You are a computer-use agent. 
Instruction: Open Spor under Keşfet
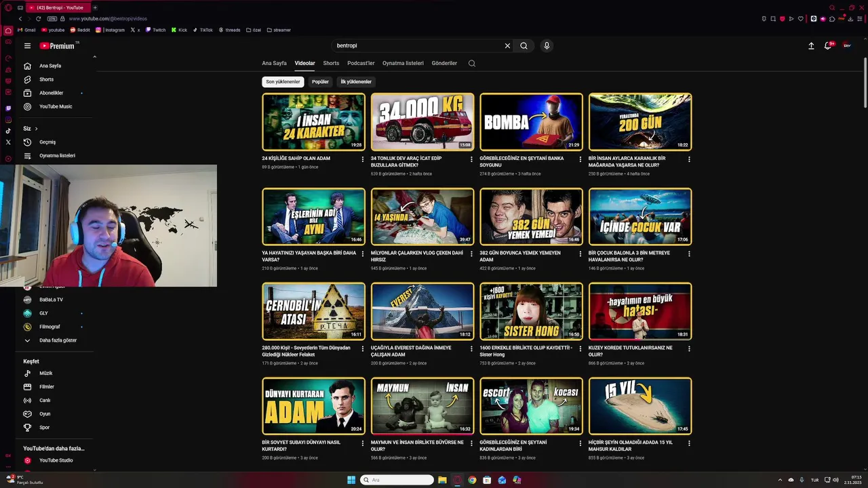tap(44, 428)
